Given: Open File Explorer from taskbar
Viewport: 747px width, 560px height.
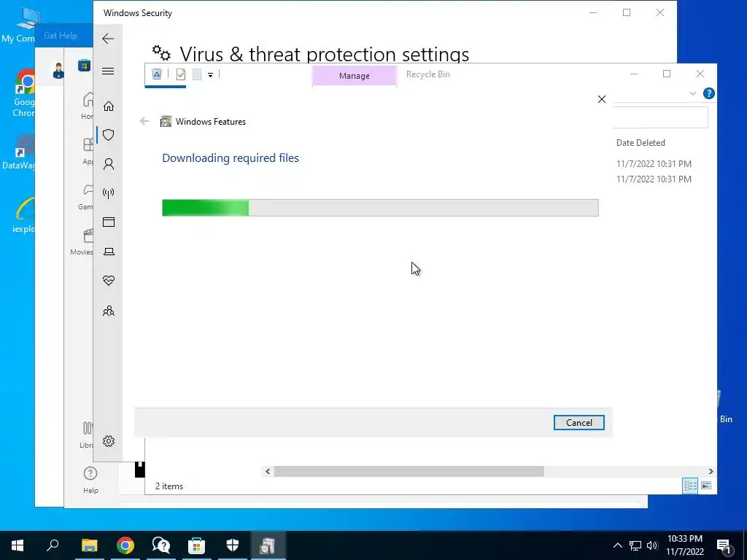Looking at the screenshot, I should (x=89, y=545).
